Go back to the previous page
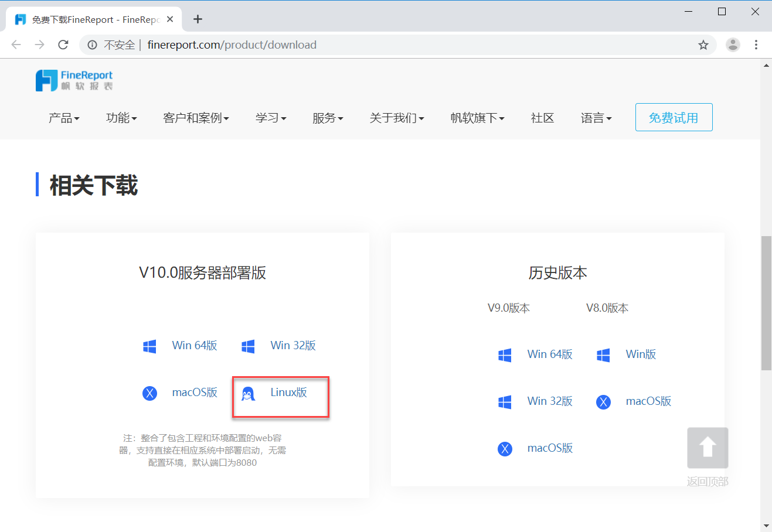Image resolution: width=772 pixels, height=532 pixels. click(16, 45)
